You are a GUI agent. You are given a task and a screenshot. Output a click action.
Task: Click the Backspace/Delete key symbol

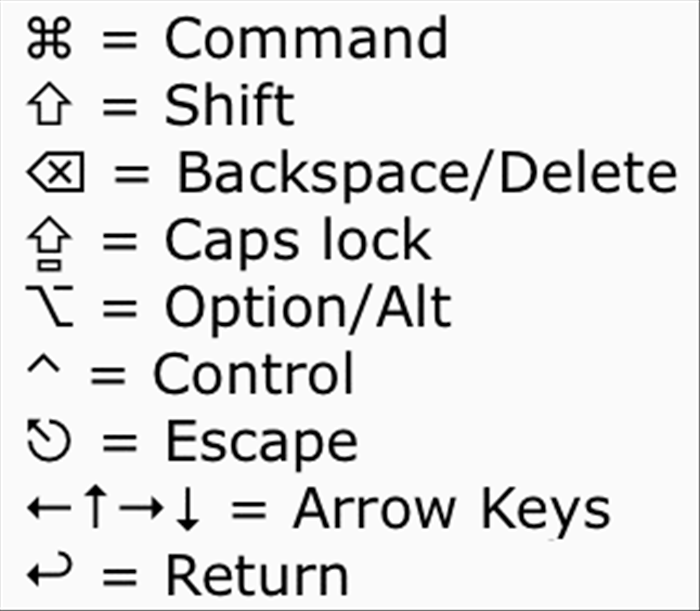click(x=56, y=172)
